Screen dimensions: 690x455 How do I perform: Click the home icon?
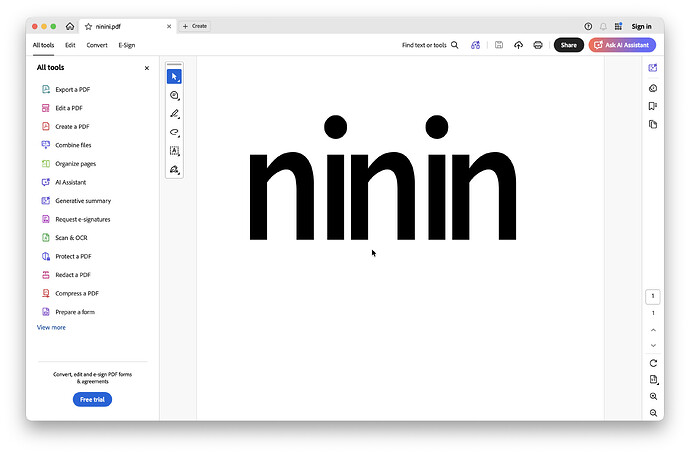coord(70,26)
